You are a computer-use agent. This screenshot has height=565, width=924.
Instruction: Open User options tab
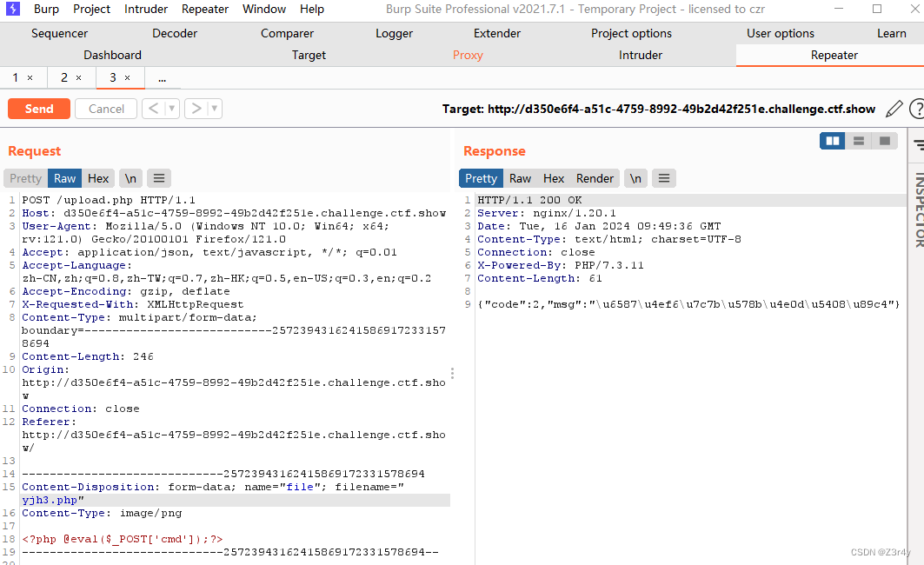pyautogui.click(x=781, y=33)
